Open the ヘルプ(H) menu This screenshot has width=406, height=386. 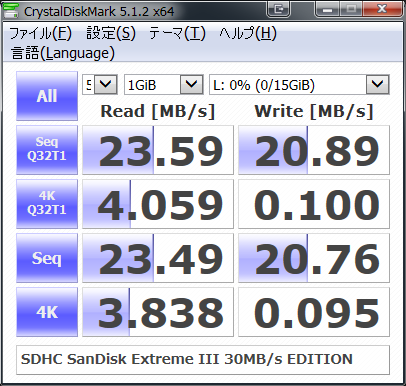(248, 33)
